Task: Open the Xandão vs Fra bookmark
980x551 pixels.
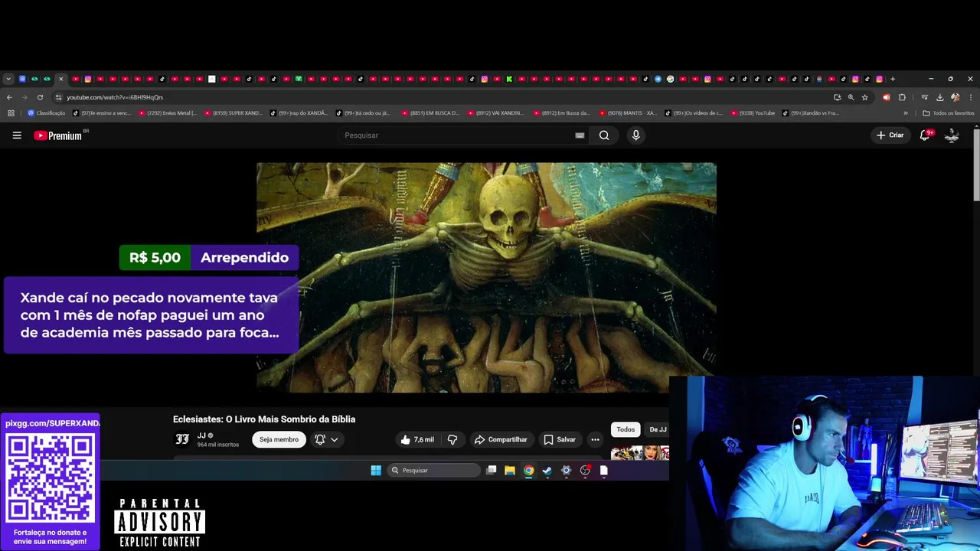Action: click(x=811, y=113)
